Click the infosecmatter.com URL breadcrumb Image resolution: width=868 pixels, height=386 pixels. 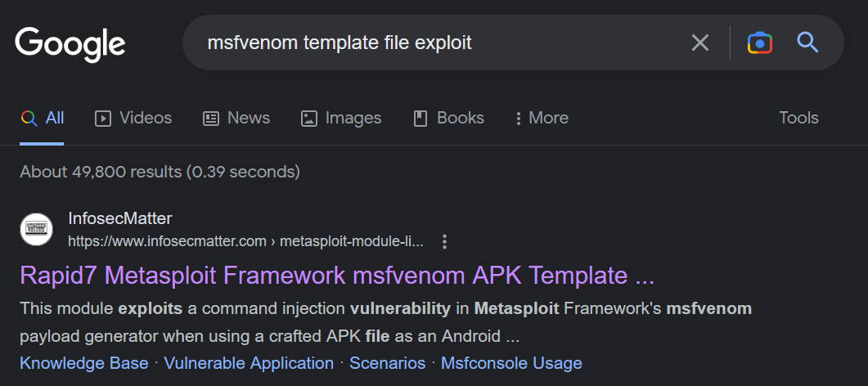point(245,242)
